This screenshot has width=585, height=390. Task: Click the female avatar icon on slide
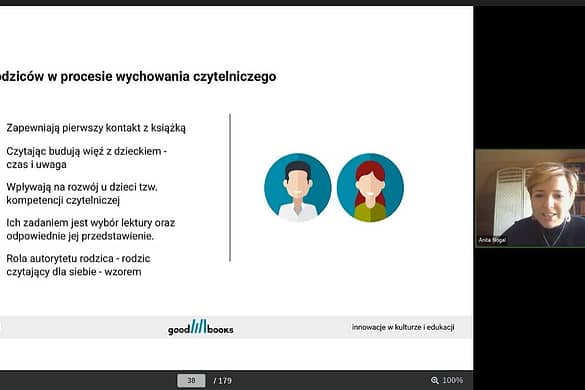(x=370, y=187)
